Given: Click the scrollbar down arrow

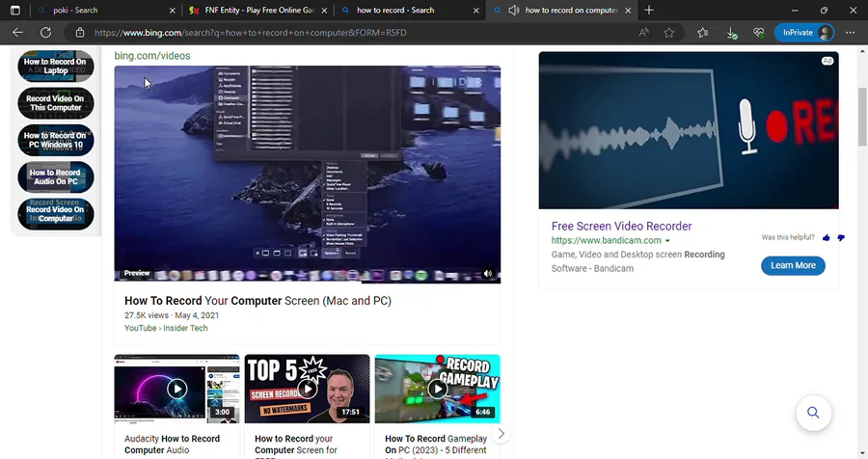Looking at the screenshot, I should coord(862,453).
